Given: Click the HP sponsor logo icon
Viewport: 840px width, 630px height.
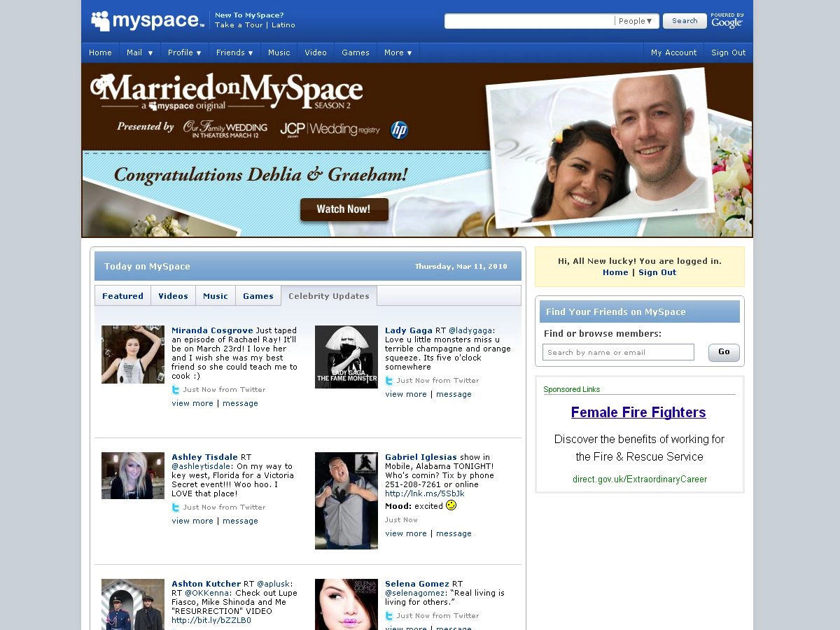Looking at the screenshot, I should pos(399,129).
